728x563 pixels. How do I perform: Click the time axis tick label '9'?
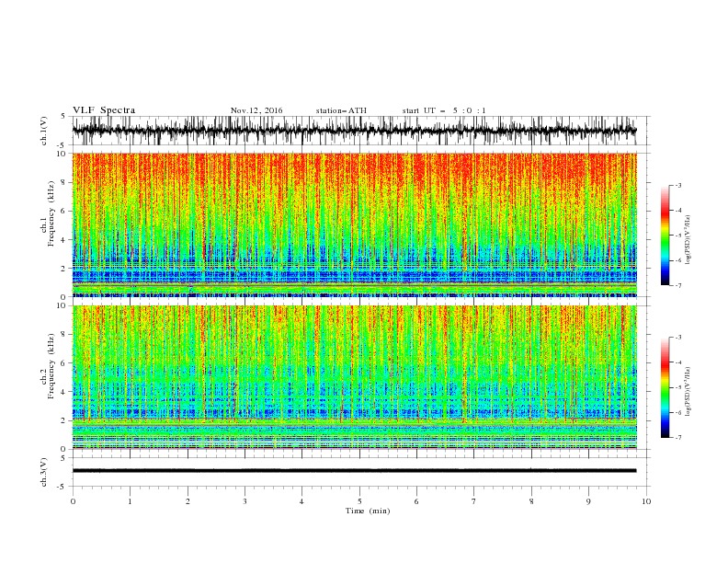point(588,501)
